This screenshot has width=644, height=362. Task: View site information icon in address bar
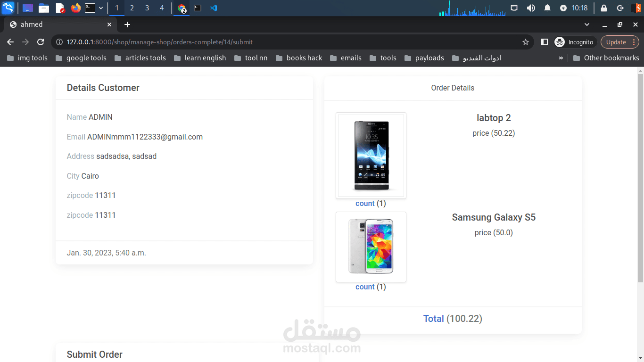click(x=59, y=42)
